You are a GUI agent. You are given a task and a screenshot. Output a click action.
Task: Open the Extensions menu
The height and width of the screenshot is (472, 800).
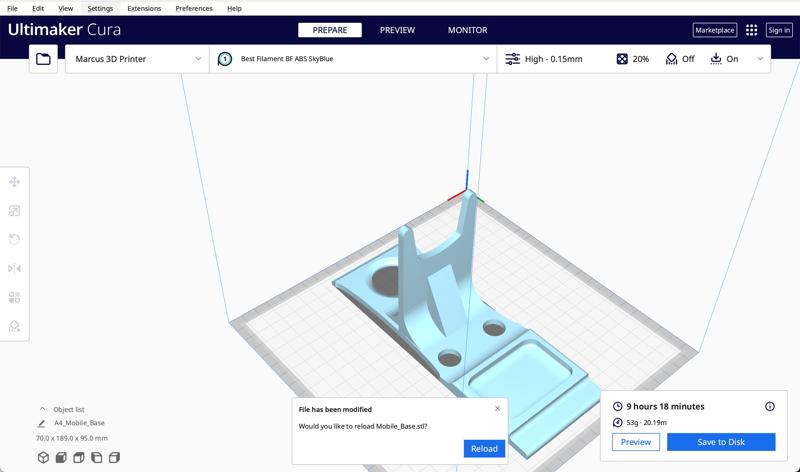(x=144, y=8)
